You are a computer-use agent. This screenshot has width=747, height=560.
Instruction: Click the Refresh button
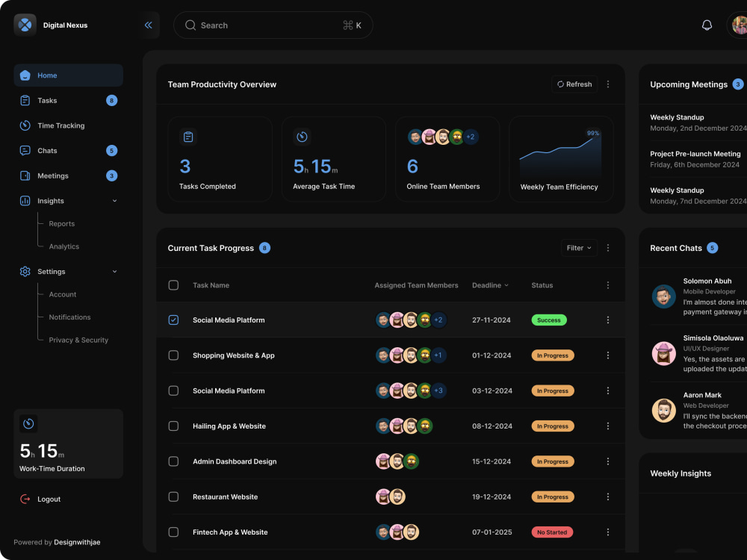click(574, 84)
